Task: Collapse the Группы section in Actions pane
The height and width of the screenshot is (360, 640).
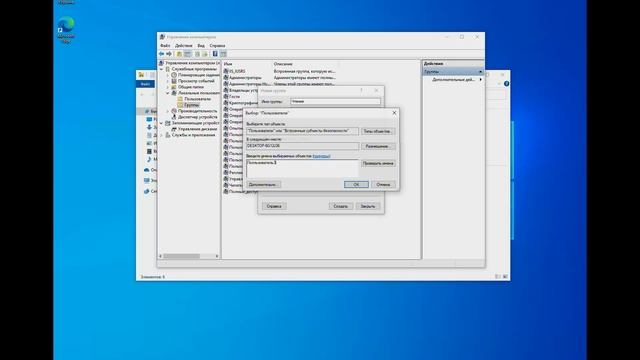Action: point(480,72)
